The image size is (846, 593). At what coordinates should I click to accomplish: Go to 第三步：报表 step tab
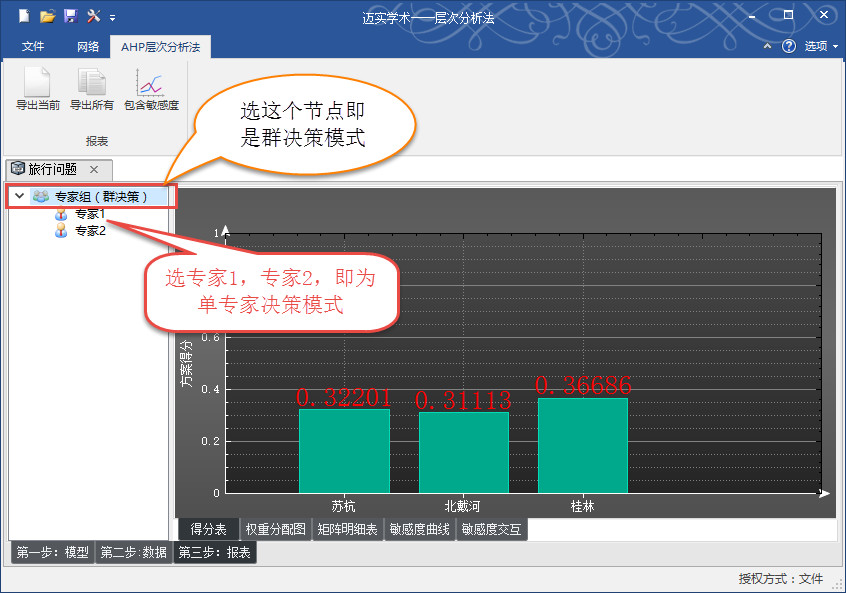(214, 553)
